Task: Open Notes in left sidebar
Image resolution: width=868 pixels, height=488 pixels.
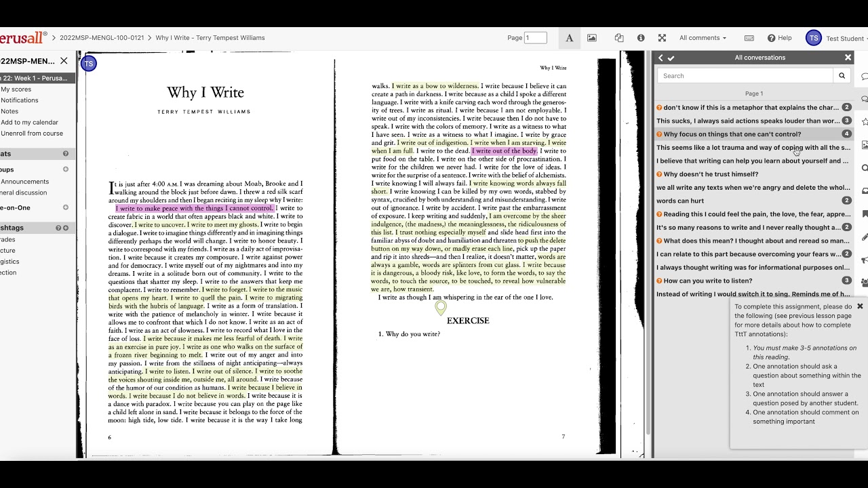Action: (9, 111)
